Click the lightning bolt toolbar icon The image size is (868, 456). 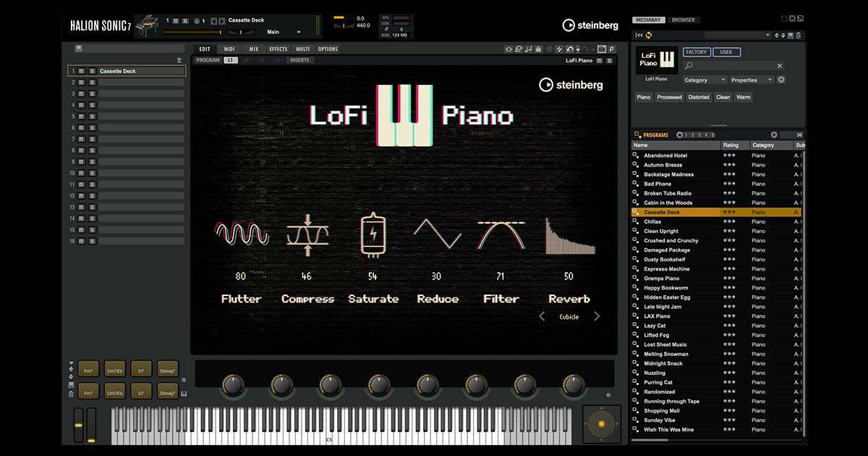[x=559, y=49]
